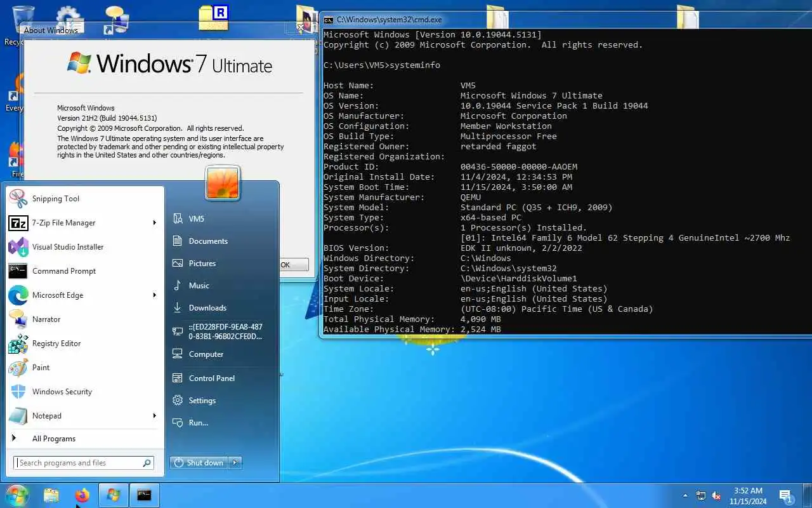Switch to About Windows taskbar button
Image resolution: width=812 pixels, height=508 pixels.
pyautogui.click(x=114, y=495)
